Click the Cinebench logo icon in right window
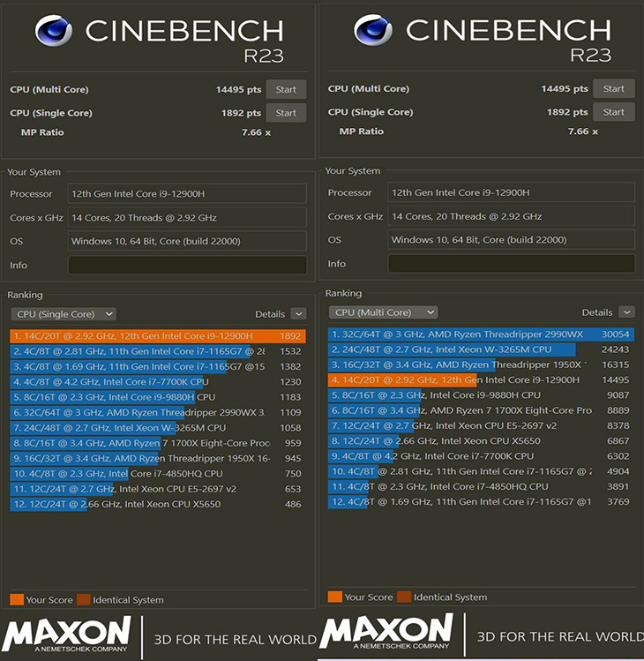The image size is (644, 661). [373, 30]
